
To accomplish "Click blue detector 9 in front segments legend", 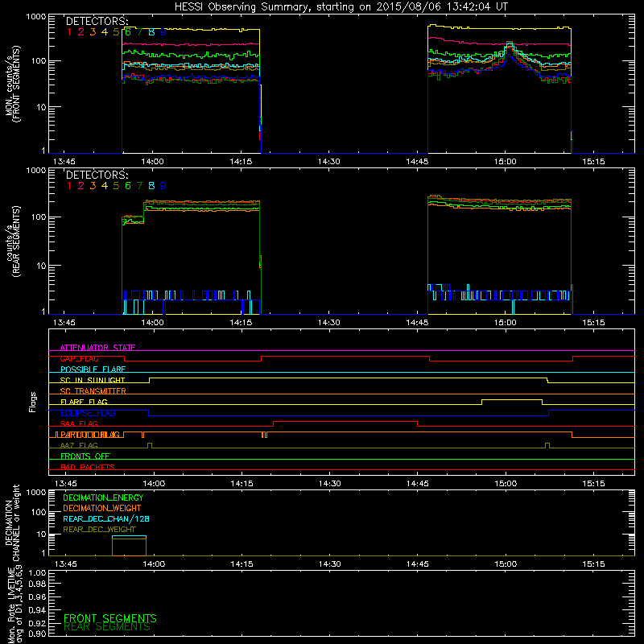I will 163,31.
